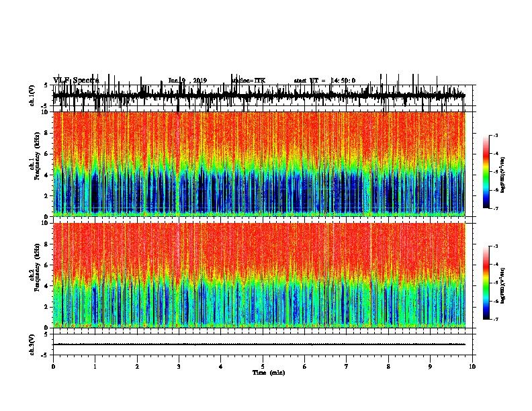532x411 pixels.
Task: Click the -7 label on ch.1 color bar
Action: (x=496, y=208)
